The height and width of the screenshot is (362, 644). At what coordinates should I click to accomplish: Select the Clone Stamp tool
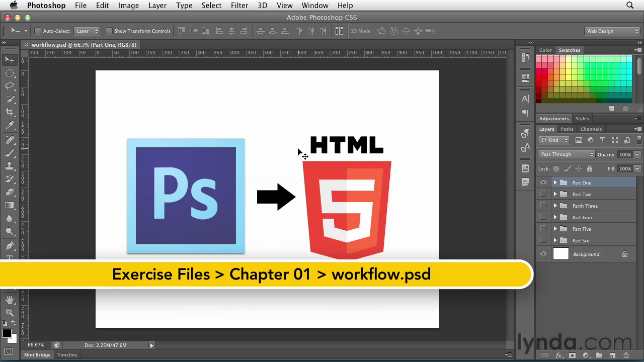10,165
